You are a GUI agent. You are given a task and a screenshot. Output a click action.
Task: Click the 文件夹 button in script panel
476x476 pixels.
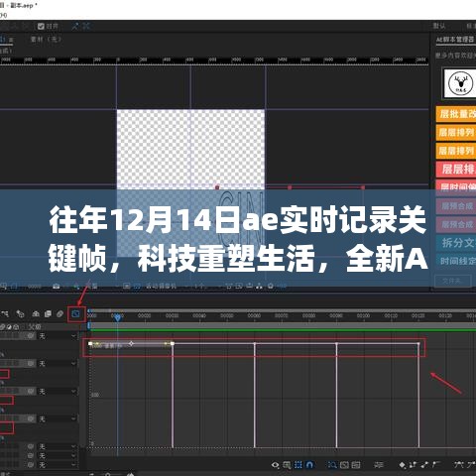click(x=452, y=281)
